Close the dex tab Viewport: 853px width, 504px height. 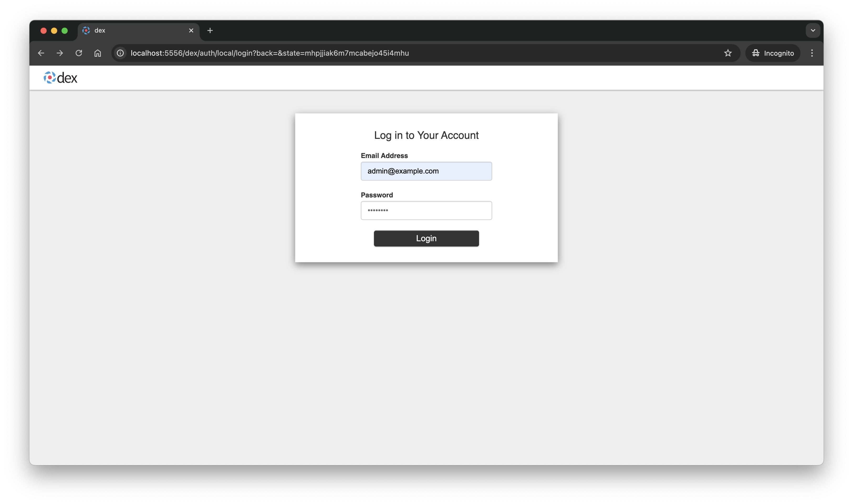pos(191,30)
